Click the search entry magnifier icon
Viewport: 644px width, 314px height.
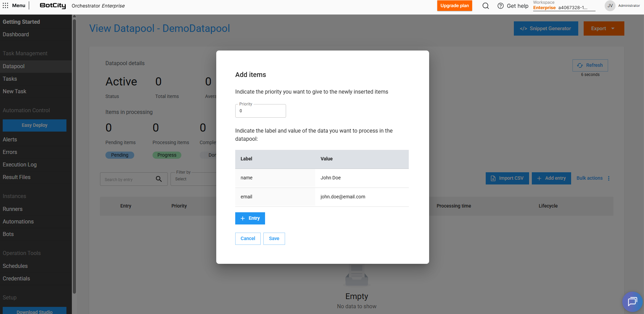pyautogui.click(x=159, y=179)
